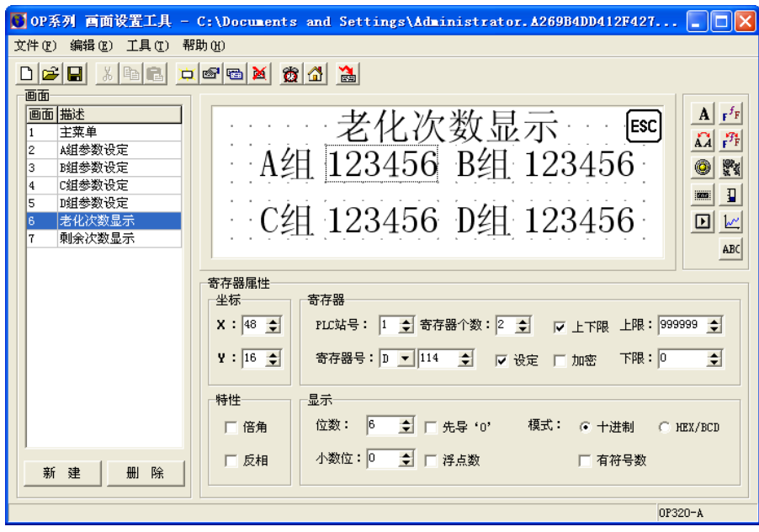Click the 上限 spinner arrows
The width and height of the screenshot is (759, 532).
pos(714,325)
